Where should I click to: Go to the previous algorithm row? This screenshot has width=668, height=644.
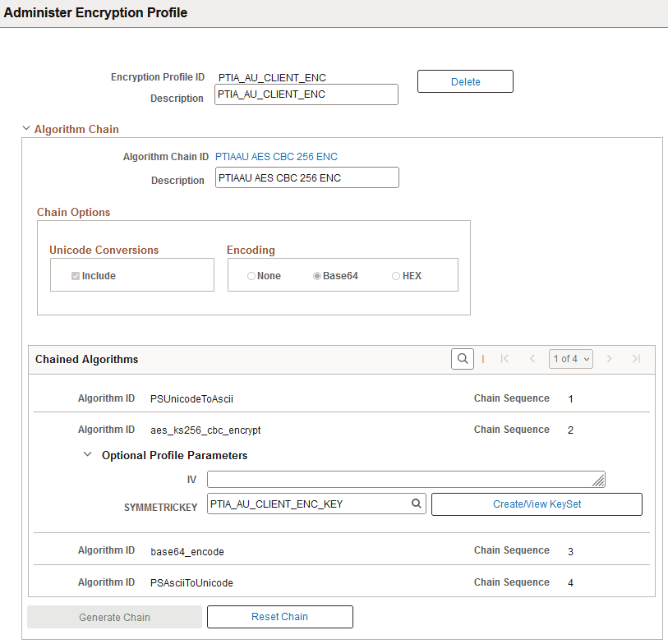pyautogui.click(x=532, y=358)
